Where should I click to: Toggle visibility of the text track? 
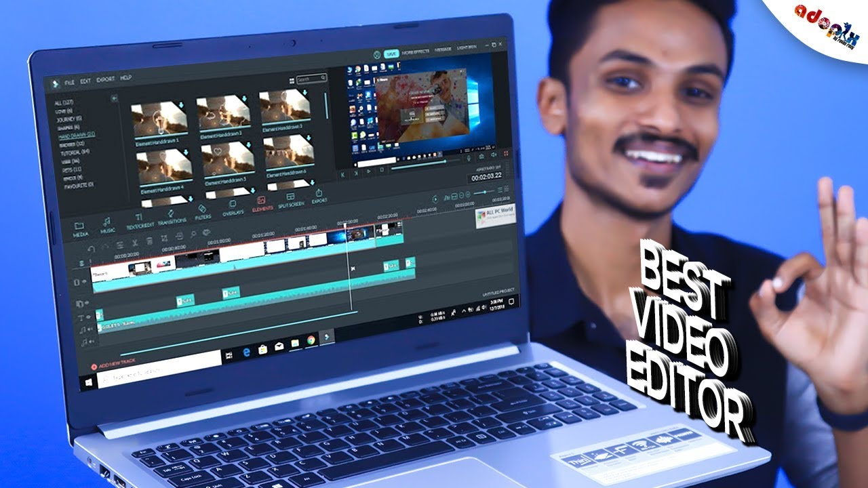(x=89, y=317)
